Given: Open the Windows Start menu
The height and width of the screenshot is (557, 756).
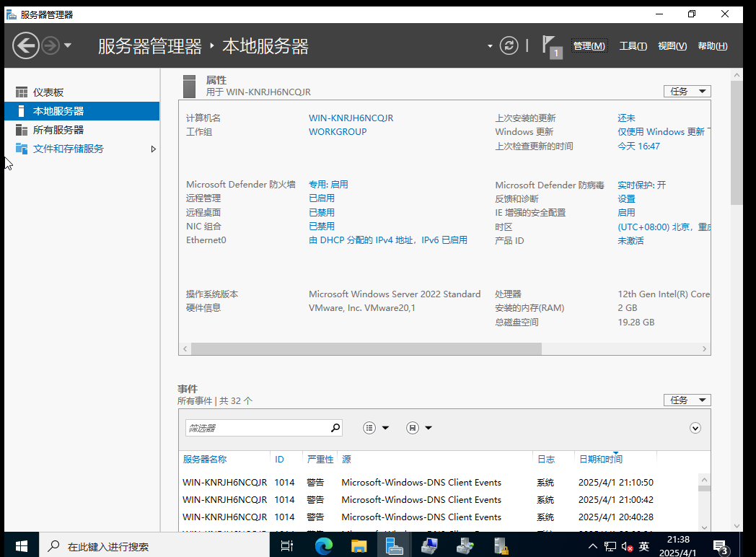Looking at the screenshot, I should pyautogui.click(x=22, y=546).
